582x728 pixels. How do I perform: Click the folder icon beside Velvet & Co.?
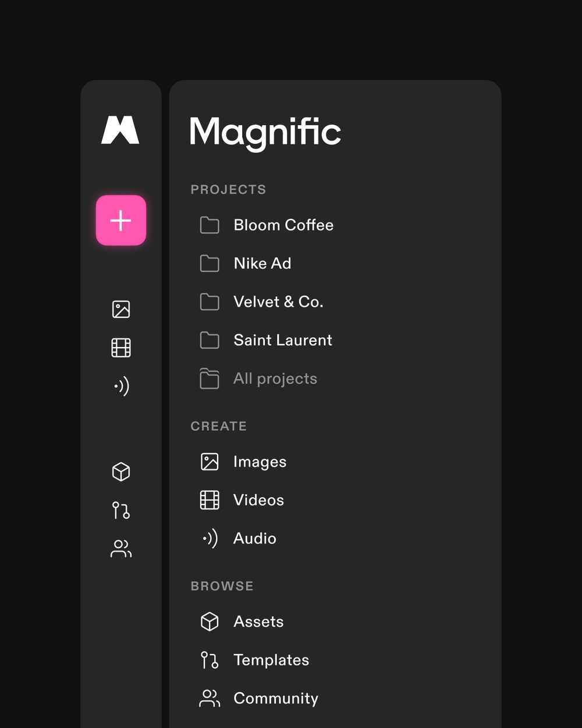(210, 302)
